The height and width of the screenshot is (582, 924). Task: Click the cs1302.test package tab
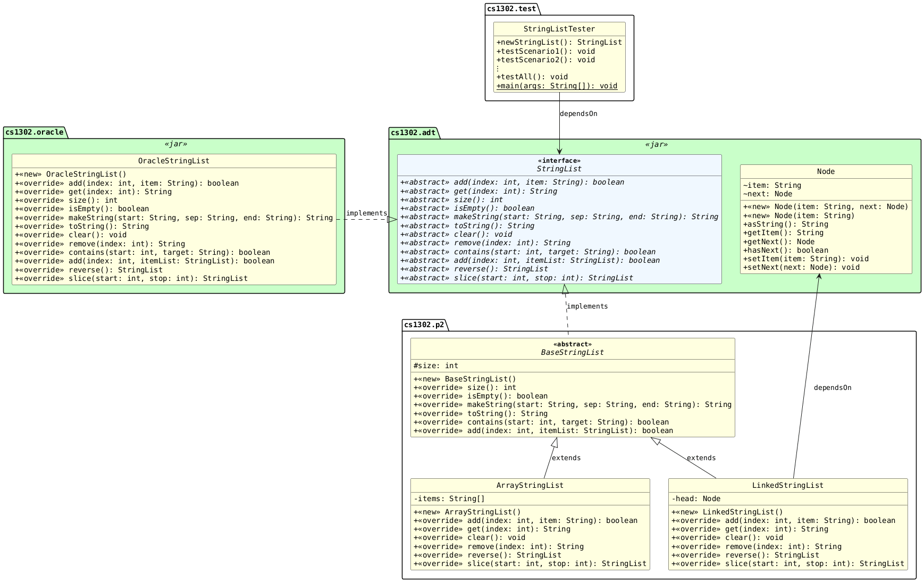click(x=511, y=9)
